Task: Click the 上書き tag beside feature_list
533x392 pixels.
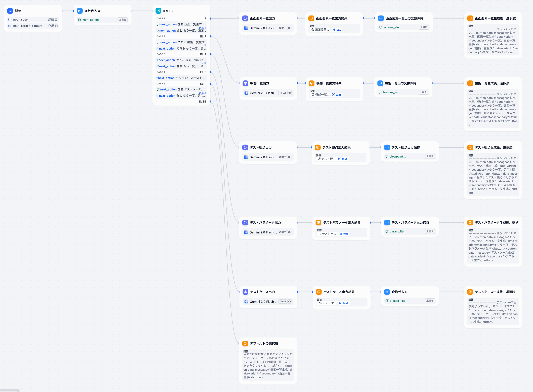Action: click(423, 92)
